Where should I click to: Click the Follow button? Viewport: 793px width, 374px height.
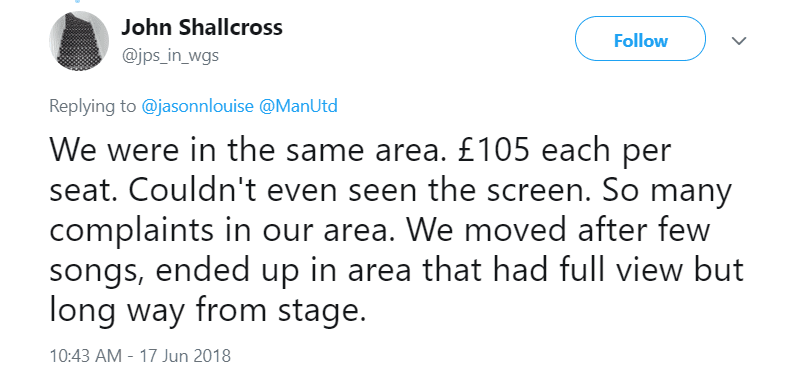[x=640, y=39]
